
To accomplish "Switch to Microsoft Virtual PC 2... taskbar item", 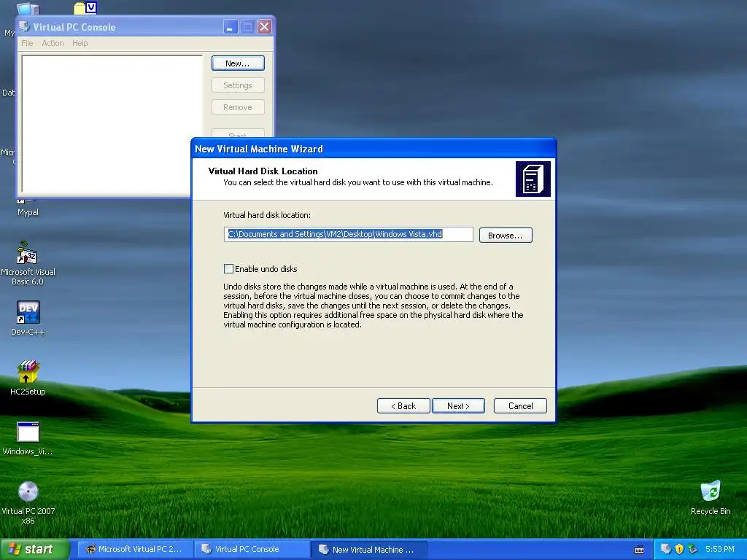I will tap(135, 549).
